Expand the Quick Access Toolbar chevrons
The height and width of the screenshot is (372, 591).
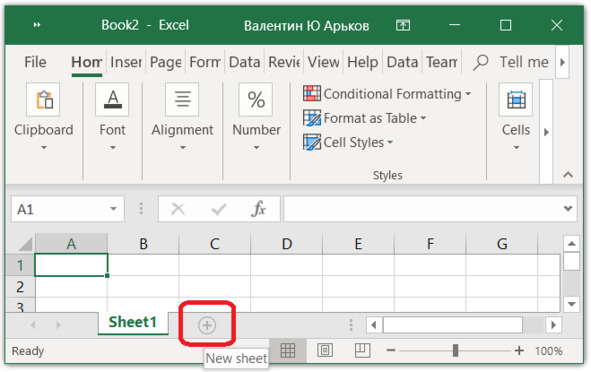[37, 25]
